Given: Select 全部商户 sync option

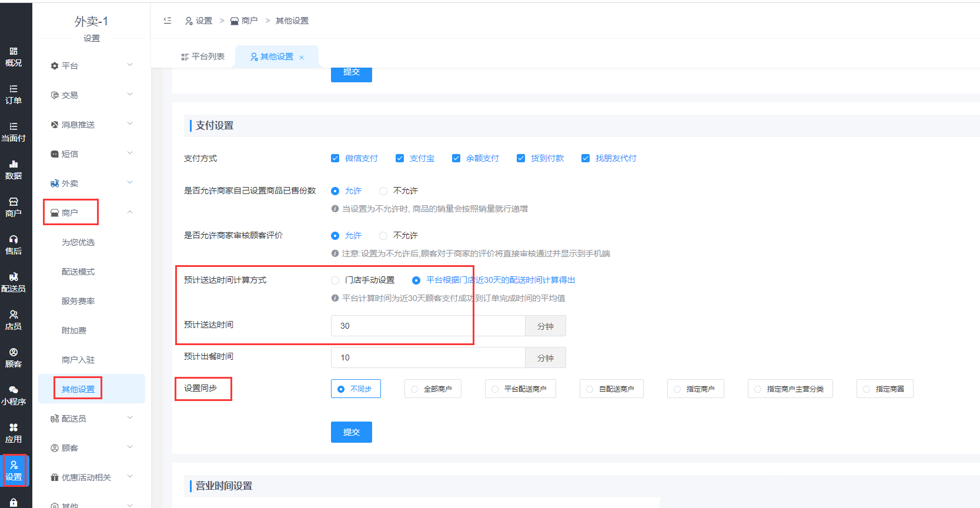Looking at the screenshot, I should pyautogui.click(x=433, y=389).
